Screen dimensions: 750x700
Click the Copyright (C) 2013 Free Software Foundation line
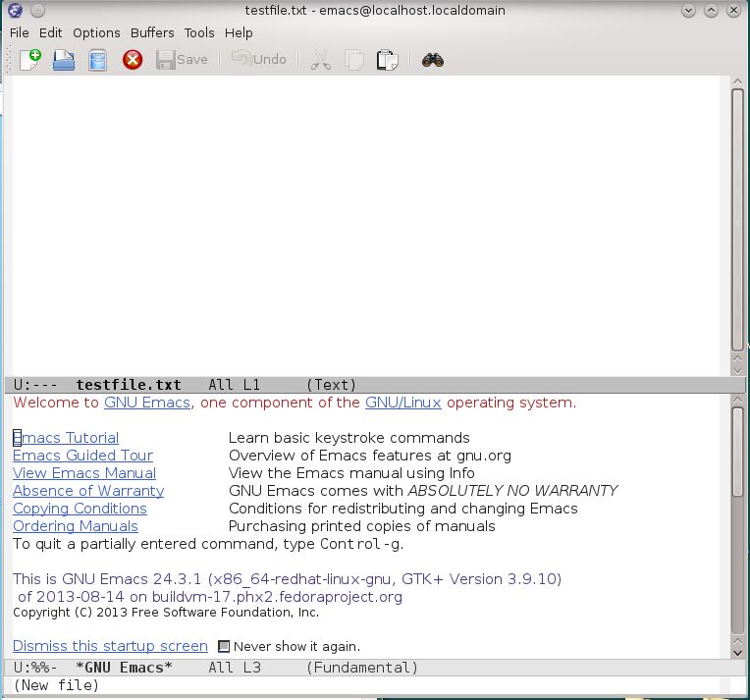pos(166,613)
